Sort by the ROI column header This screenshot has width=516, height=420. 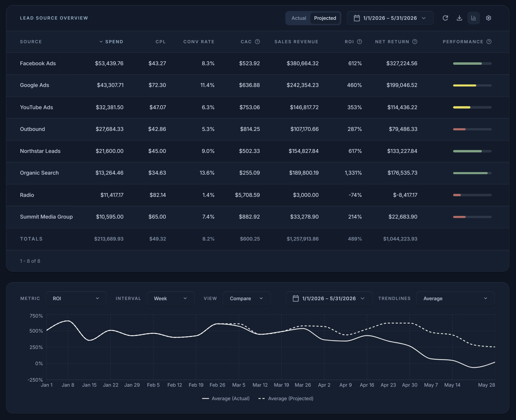click(x=349, y=42)
